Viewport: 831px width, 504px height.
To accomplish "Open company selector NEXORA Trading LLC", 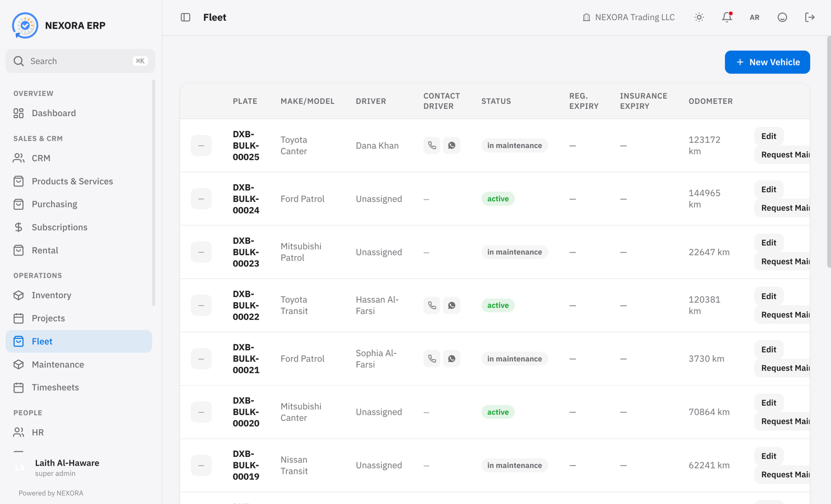I will click(628, 17).
